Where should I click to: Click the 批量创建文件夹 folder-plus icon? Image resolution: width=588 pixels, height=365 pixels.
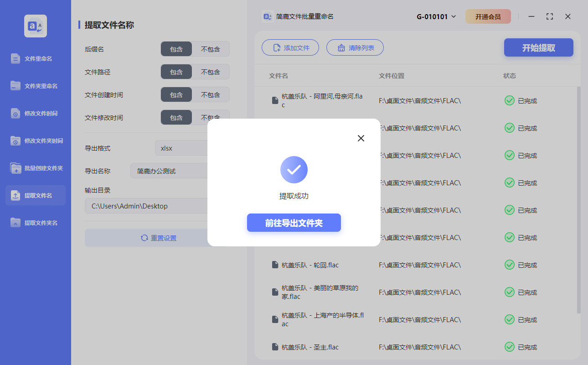[x=15, y=168]
